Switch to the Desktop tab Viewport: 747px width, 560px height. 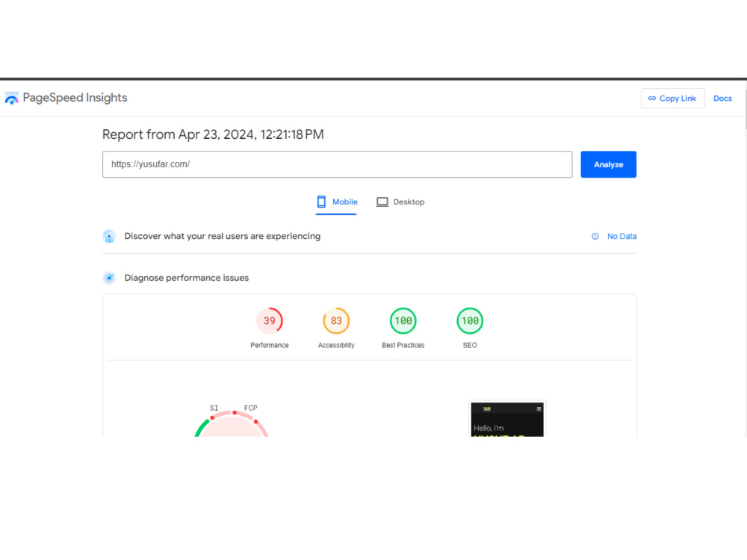[400, 202]
